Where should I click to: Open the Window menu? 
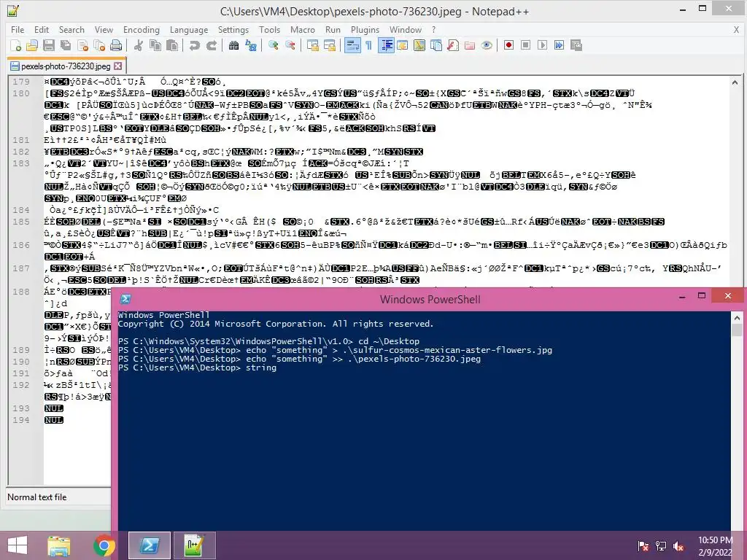(x=406, y=29)
